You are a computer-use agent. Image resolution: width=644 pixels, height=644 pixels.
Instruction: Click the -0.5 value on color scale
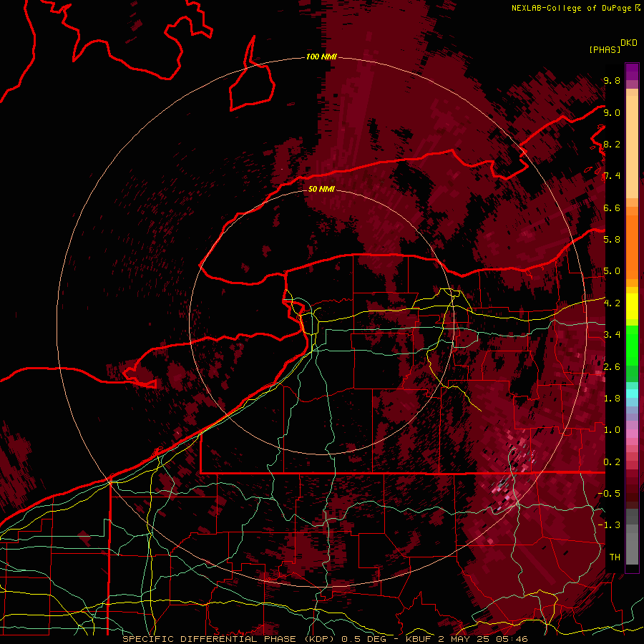pyautogui.click(x=609, y=494)
